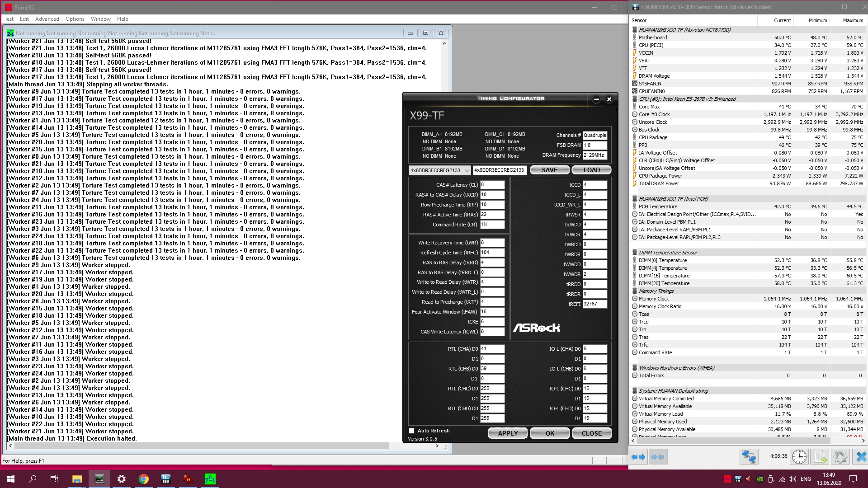Enable Auto Refresh checkbox

pos(411,431)
